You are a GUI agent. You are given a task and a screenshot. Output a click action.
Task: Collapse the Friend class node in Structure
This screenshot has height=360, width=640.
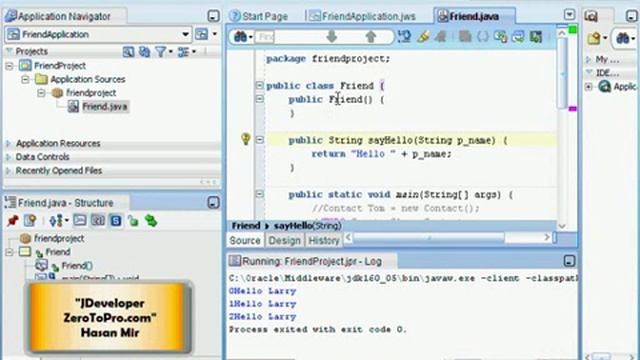[x=9, y=252]
